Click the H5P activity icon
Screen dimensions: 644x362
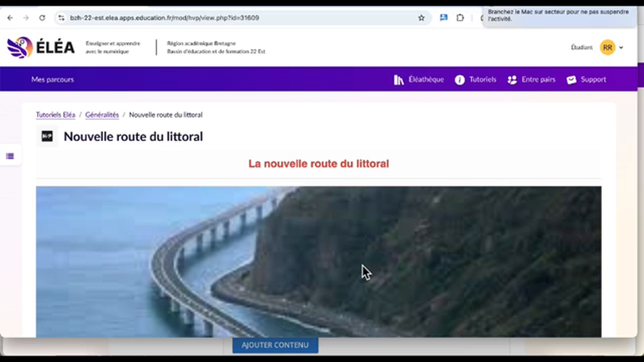[47, 136]
